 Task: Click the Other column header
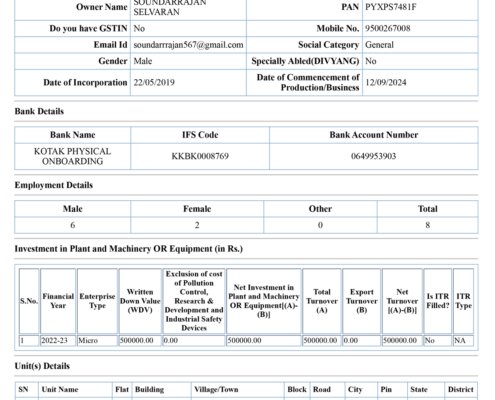(x=320, y=209)
